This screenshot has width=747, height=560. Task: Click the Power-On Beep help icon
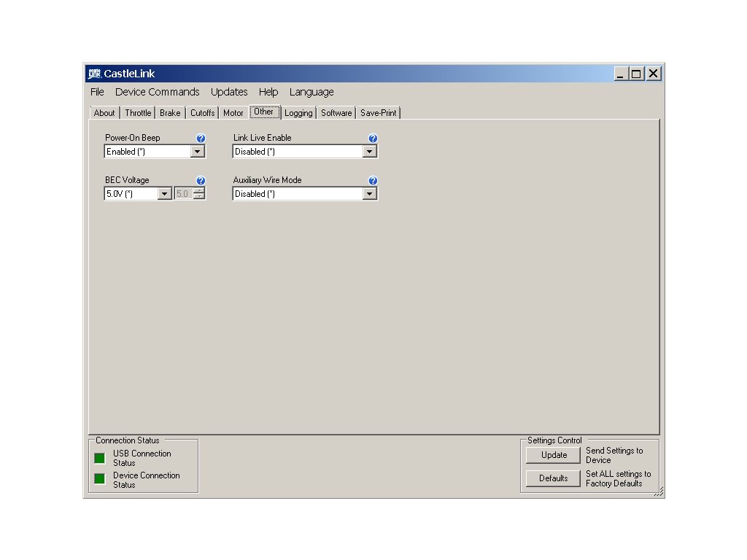click(x=201, y=139)
